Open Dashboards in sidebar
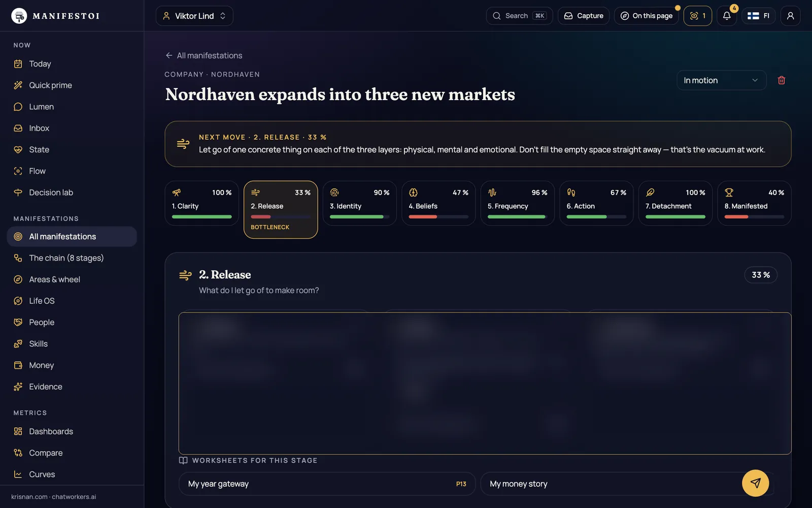The height and width of the screenshot is (508, 812). click(x=72, y=431)
